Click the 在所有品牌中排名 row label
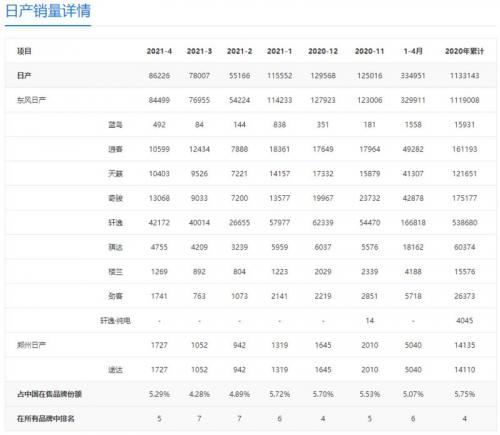The height and width of the screenshot is (435, 500). [46, 419]
